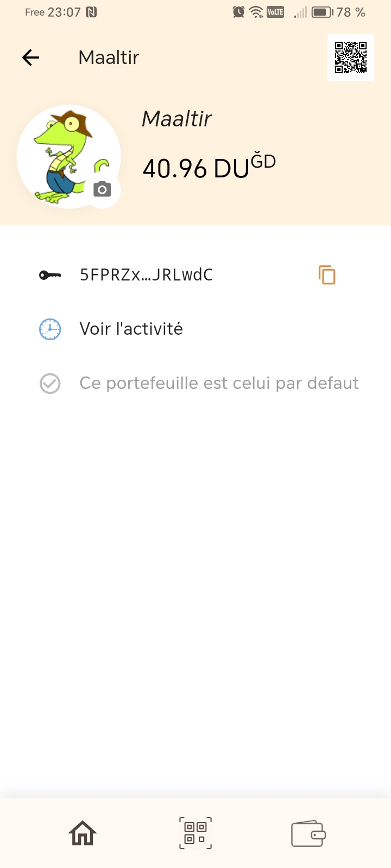Viewport: 391px width, 868px height.
Task: Tap the italic Maaltir wallet name
Action: [176, 119]
